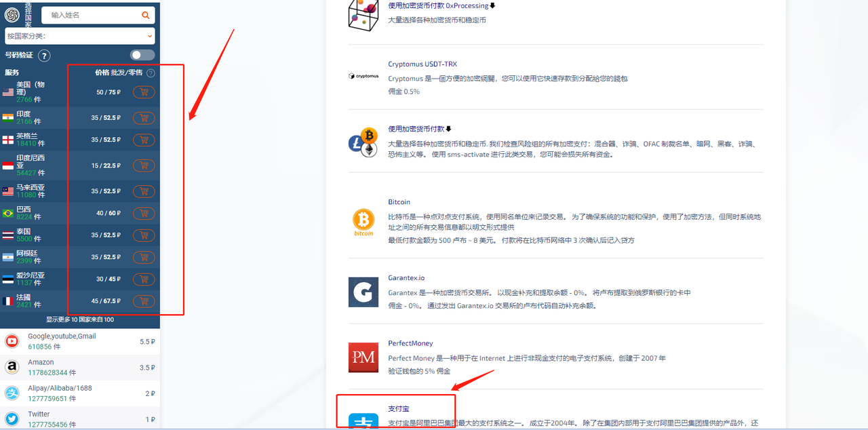Click the 15 / 22.5 ₽ price
The image size is (868, 430).
pyautogui.click(x=106, y=165)
